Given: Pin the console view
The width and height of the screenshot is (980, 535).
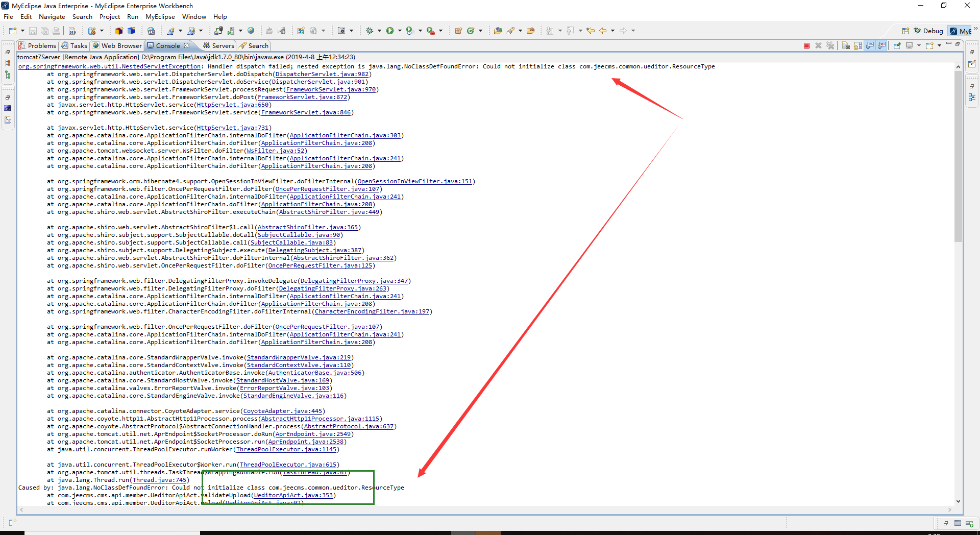Looking at the screenshot, I should click(897, 46).
